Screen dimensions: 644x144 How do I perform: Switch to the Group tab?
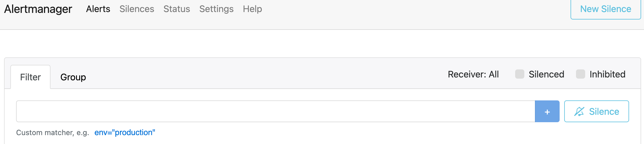pyautogui.click(x=73, y=77)
